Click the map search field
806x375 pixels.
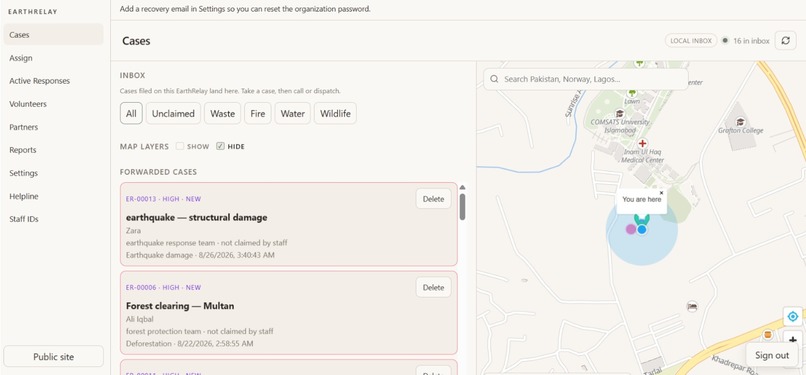click(586, 79)
